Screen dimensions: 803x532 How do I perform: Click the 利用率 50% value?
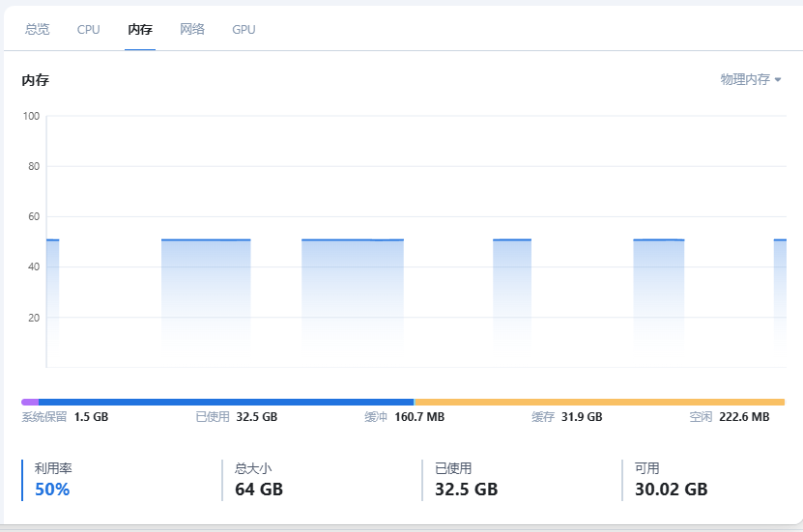(x=52, y=490)
